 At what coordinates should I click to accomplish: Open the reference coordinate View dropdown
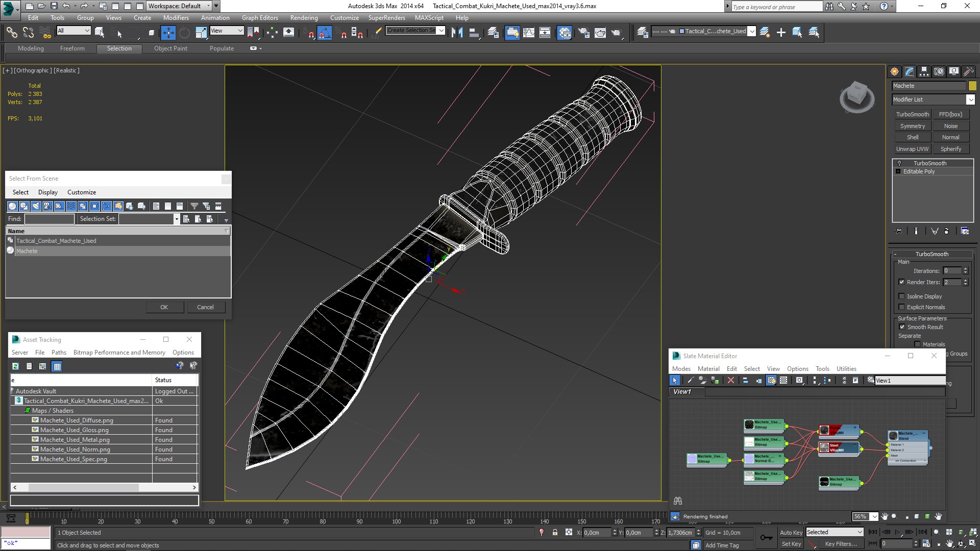(227, 31)
